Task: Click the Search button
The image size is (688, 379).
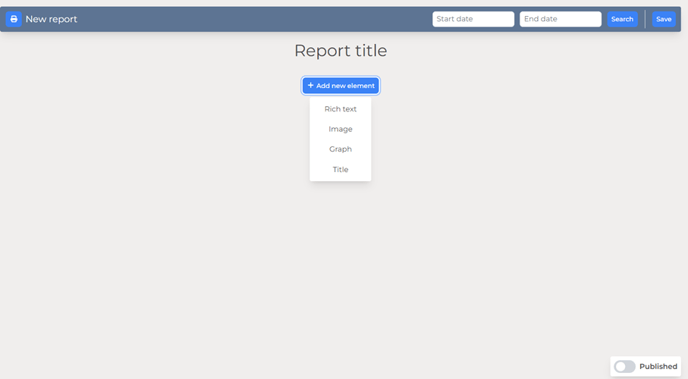Action: [x=622, y=19]
